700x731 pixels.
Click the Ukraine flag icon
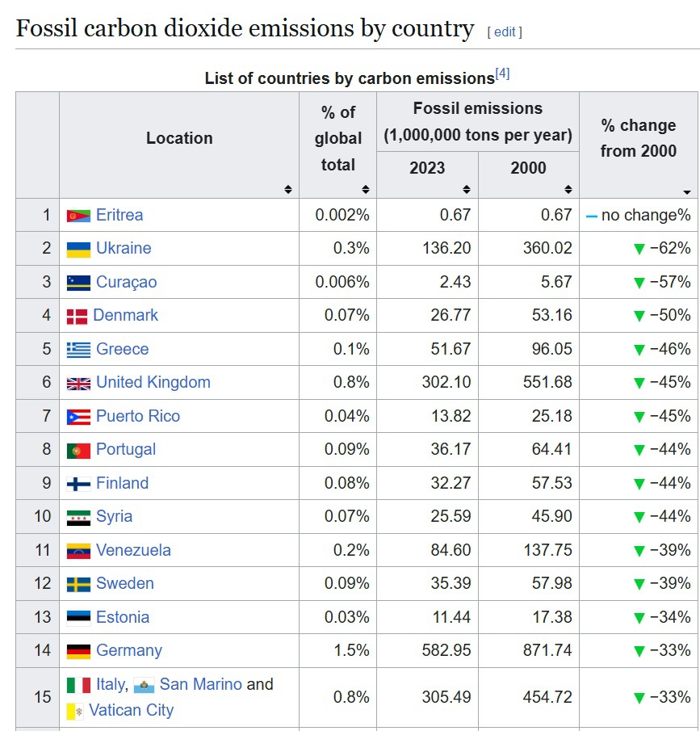(78, 249)
